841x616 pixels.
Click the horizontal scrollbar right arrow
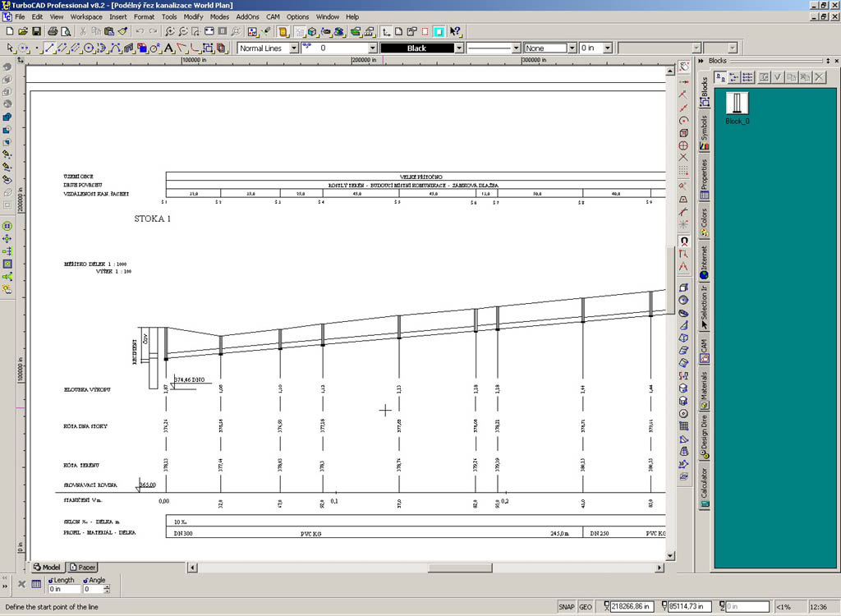tap(659, 568)
